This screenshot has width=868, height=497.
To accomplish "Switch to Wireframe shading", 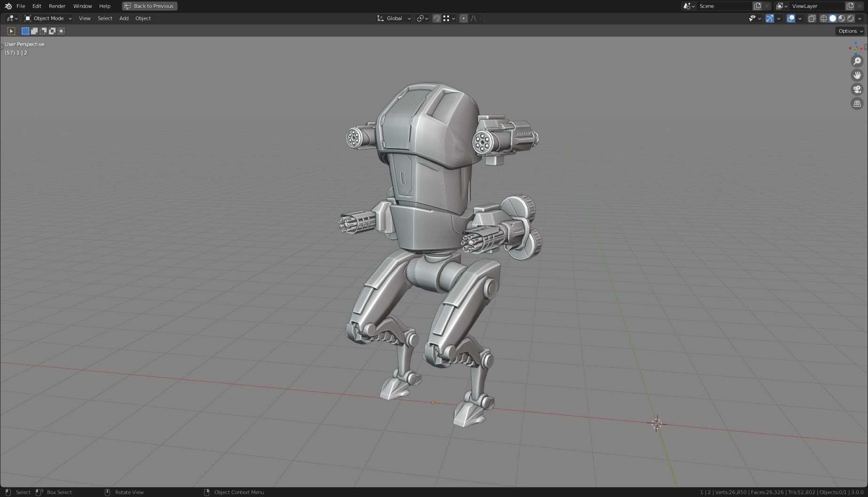I will point(824,18).
